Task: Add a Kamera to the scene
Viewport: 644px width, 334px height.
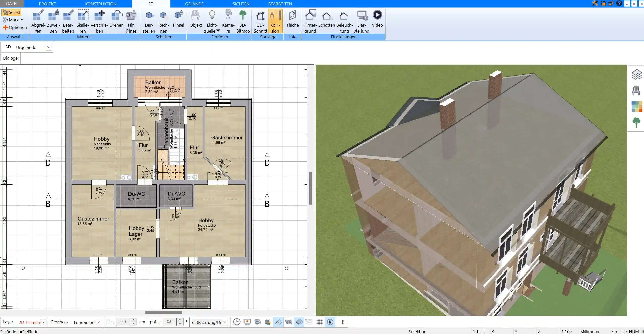Action: 228,21
